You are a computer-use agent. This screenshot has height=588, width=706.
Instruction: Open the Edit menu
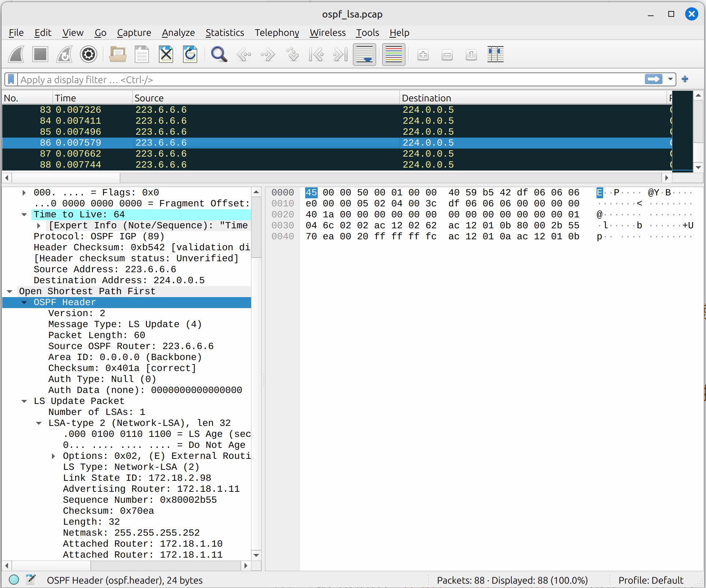click(x=43, y=33)
